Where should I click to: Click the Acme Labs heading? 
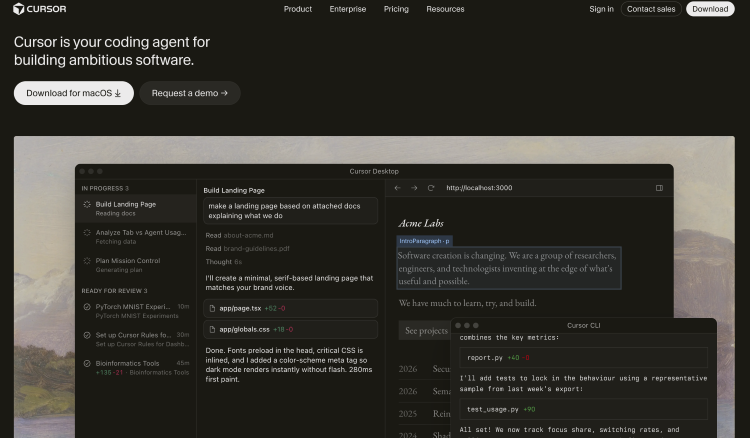pyautogui.click(x=421, y=223)
